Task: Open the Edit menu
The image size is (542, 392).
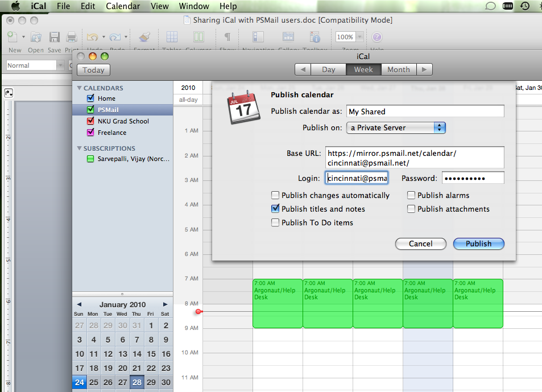Action: [88, 6]
